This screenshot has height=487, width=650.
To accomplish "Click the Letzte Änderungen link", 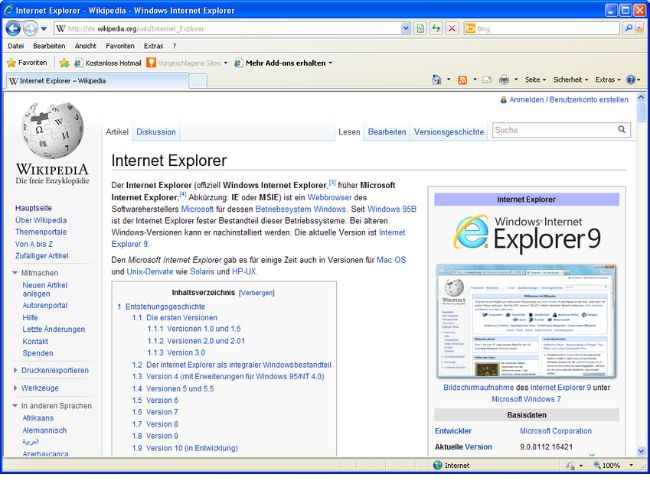I will click(53, 329).
